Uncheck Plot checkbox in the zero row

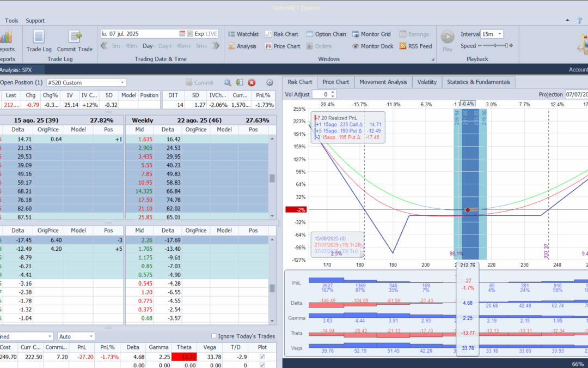point(262,365)
